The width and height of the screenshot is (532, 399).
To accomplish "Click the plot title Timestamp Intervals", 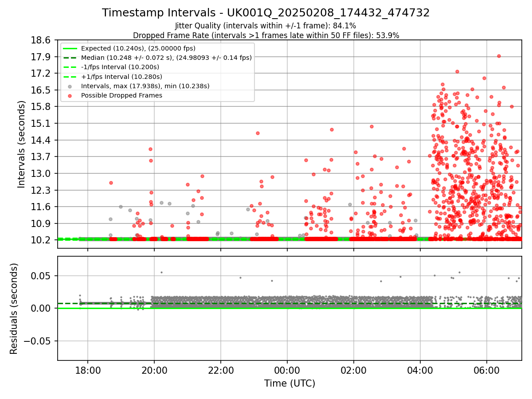I will 266,13.
